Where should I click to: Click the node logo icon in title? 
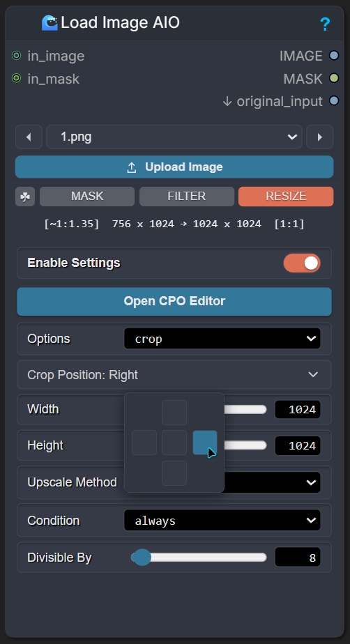click(x=50, y=22)
